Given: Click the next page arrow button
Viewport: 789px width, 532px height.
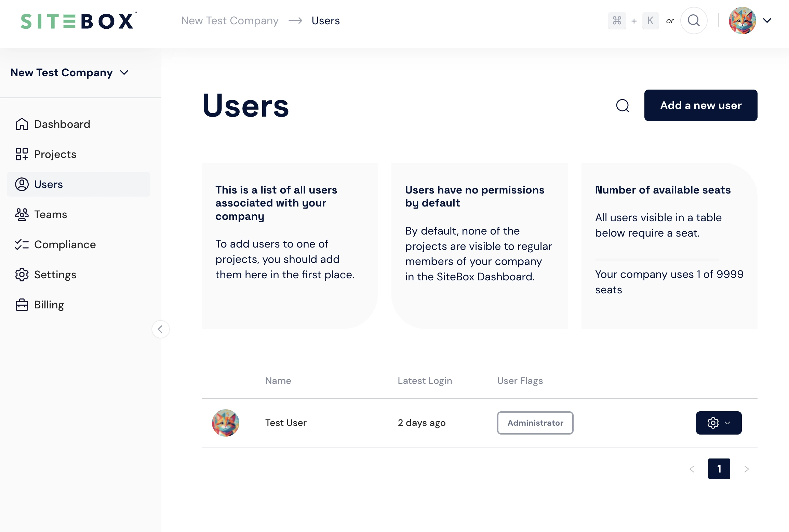Looking at the screenshot, I should click(x=746, y=469).
